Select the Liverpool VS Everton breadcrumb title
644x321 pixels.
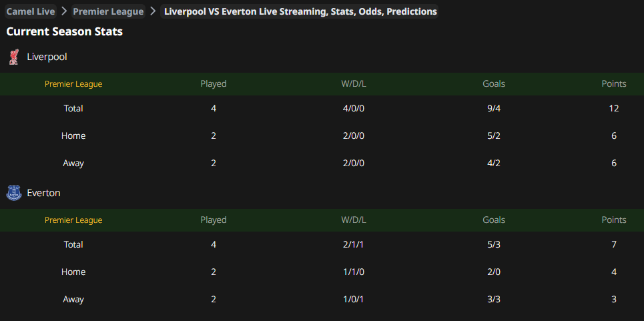pyautogui.click(x=300, y=11)
